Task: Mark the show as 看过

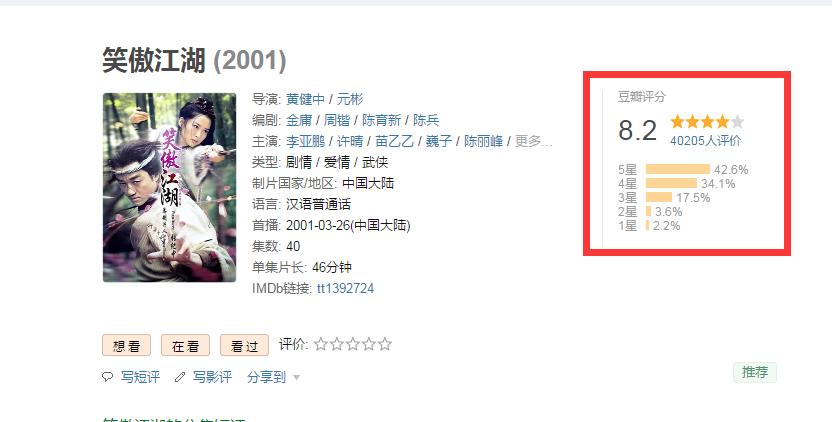Action: click(244, 346)
